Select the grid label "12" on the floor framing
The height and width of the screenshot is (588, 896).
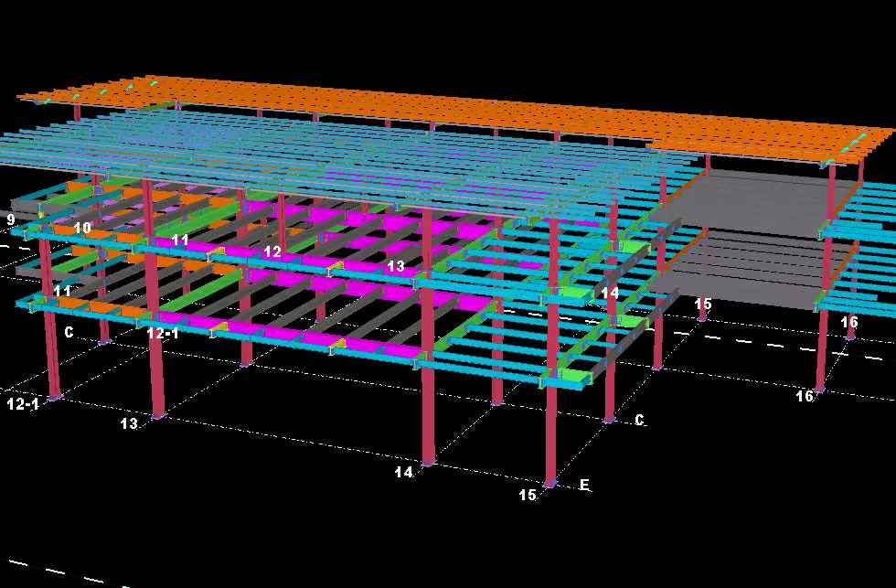click(272, 251)
